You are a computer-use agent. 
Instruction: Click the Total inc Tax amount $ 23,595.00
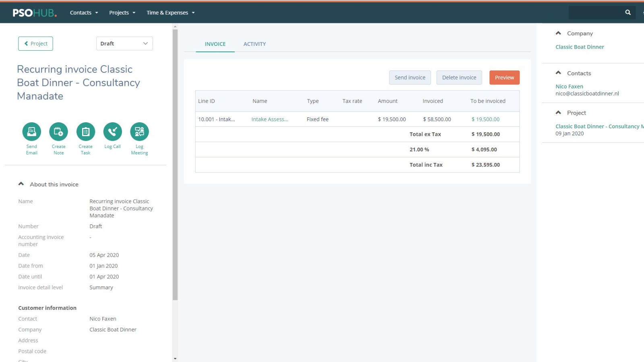tap(486, 165)
